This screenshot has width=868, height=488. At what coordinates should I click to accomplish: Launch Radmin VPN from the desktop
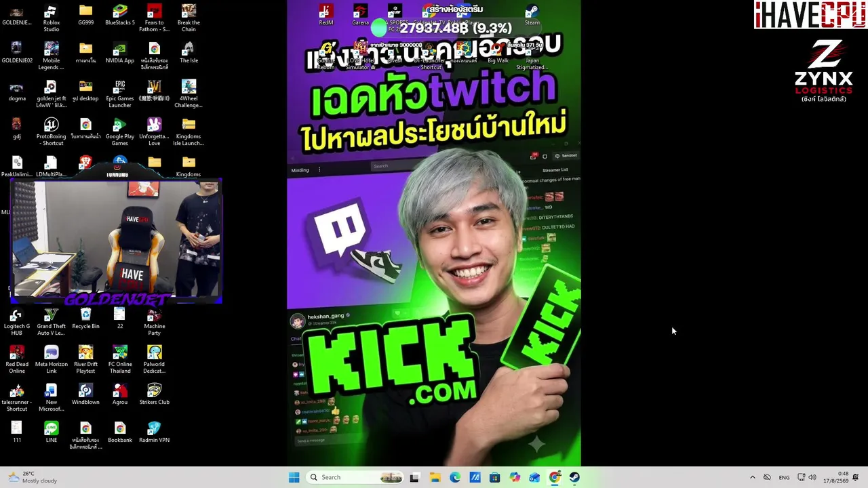click(154, 432)
